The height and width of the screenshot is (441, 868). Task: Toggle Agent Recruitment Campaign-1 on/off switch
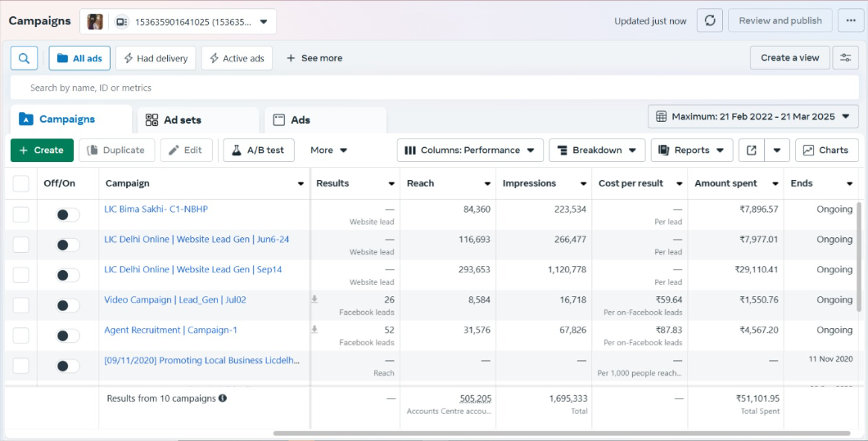coord(68,335)
